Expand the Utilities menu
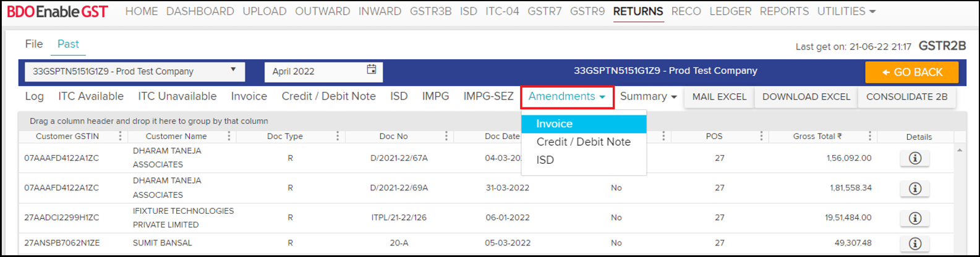The width and height of the screenshot is (980, 257). click(x=846, y=11)
